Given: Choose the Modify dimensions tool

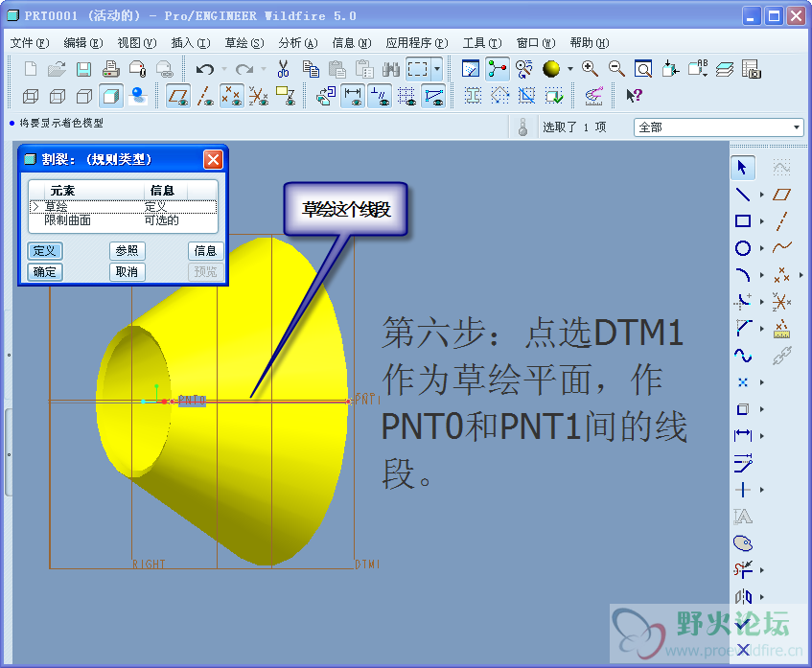Looking at the screenshot, I should pos(743,463).
